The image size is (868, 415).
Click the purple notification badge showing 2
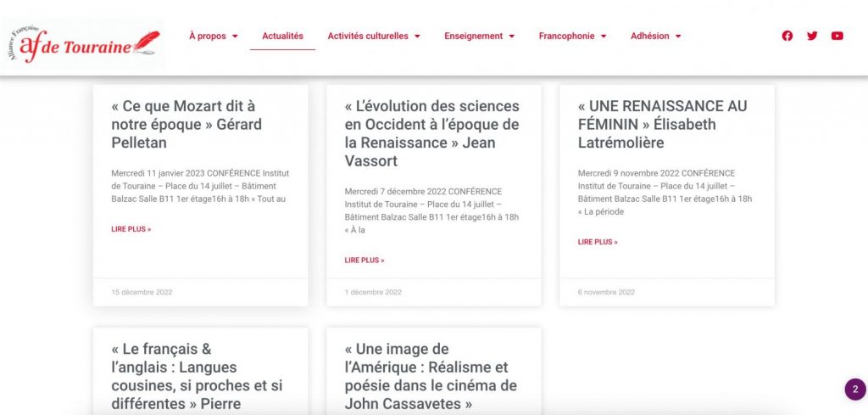point(855,389)
